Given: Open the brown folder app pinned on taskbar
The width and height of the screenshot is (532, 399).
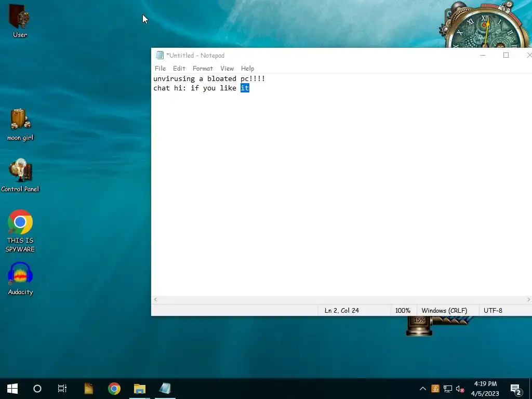Looking at the screenshot, I should tap(88, 389).
